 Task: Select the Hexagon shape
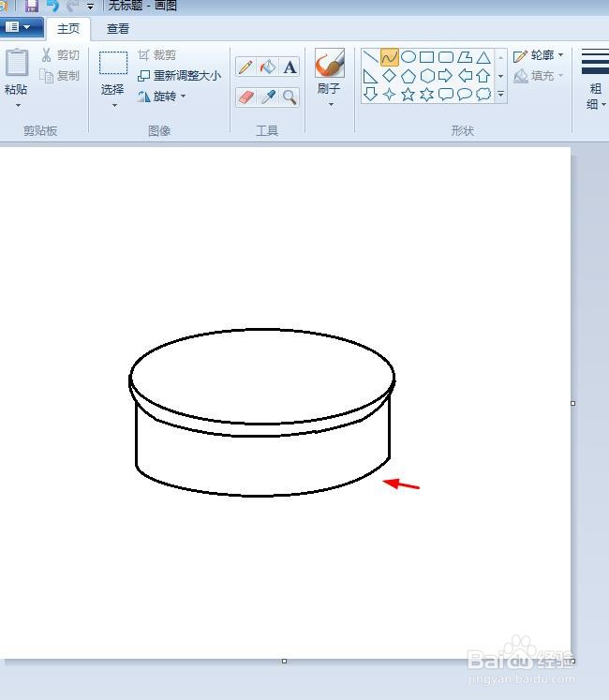[x=427, y=76]
